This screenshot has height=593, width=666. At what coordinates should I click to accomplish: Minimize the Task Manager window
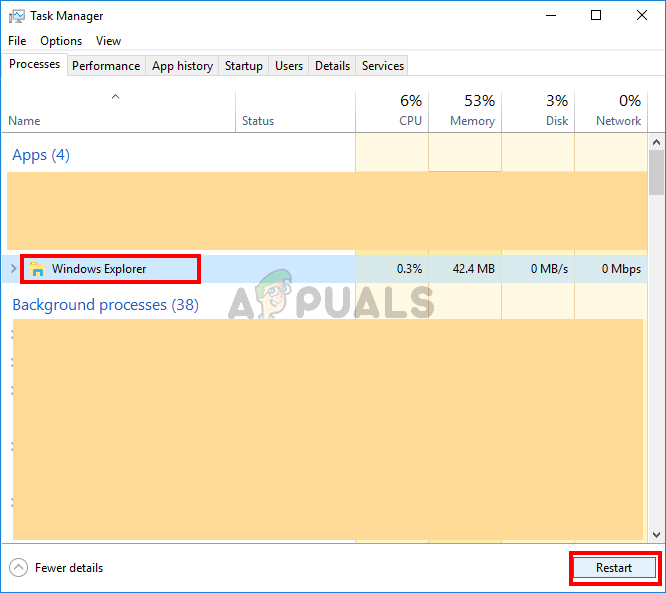[x=551, y=16]
